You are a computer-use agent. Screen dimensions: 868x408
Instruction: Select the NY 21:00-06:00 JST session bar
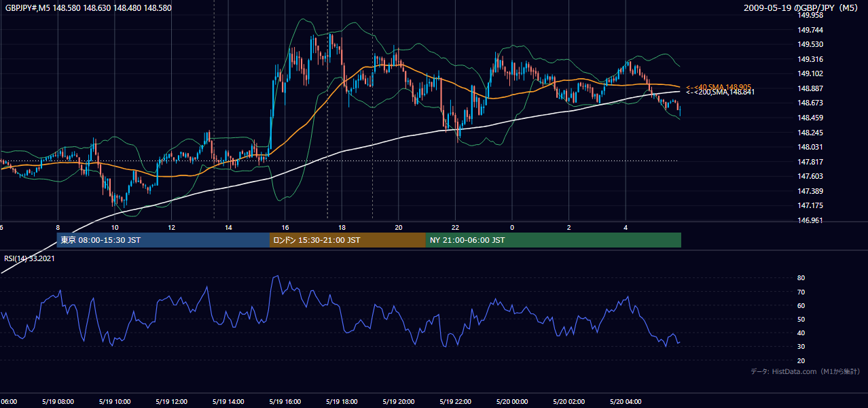point(554,240)
